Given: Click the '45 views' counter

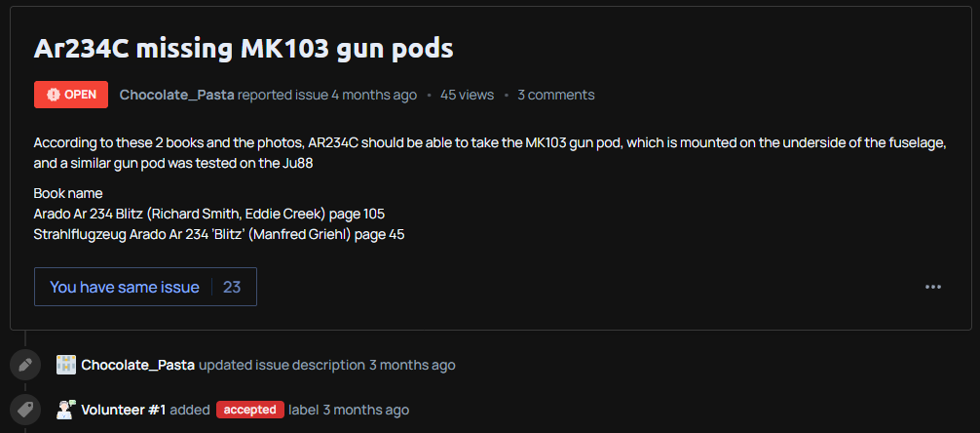Looking at the screenshot, I should (467, 95).
